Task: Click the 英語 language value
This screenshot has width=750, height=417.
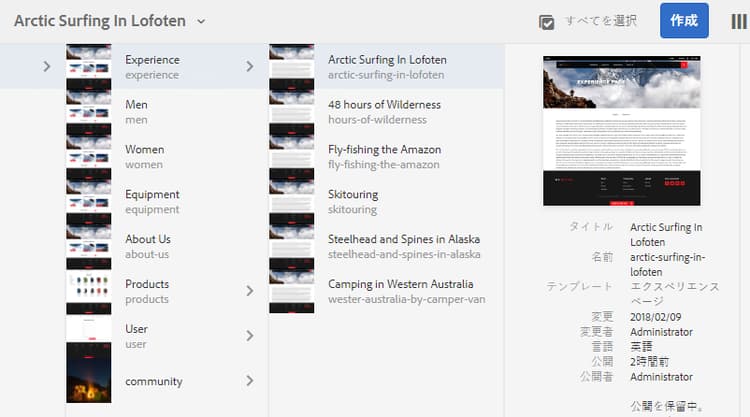Action: pyautogui.click(x=641, y=347)
